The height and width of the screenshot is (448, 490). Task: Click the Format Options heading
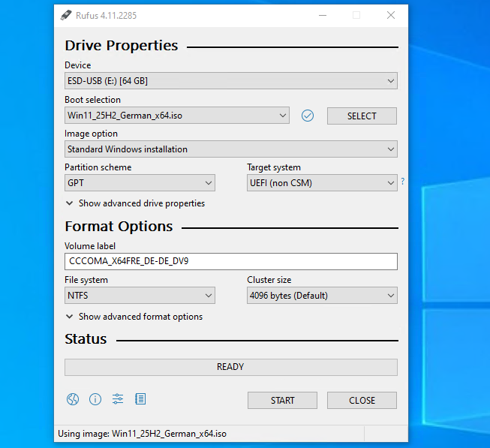click(x=119, y=227)
